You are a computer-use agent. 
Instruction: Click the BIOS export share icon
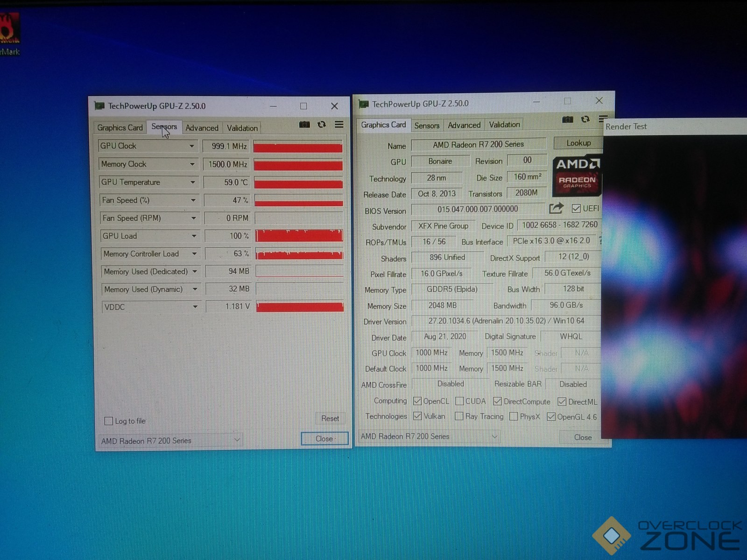(557, 208)
